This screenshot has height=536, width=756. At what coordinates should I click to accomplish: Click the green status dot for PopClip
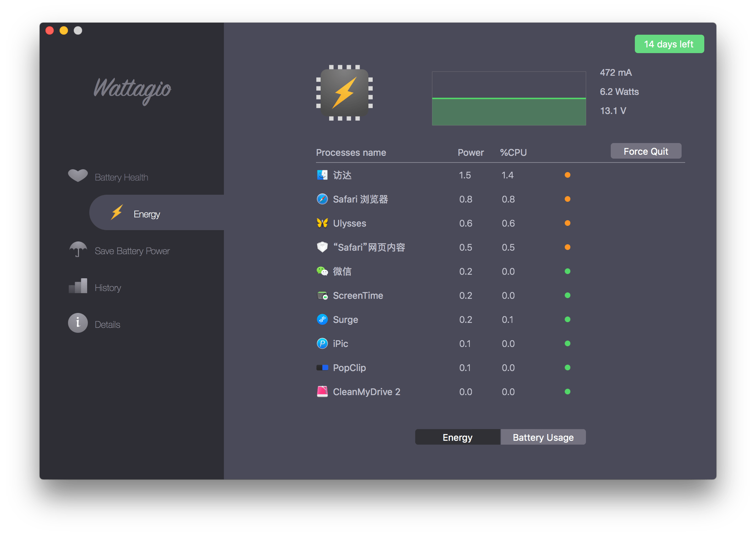pyautogui.click(x=568, y=367)
